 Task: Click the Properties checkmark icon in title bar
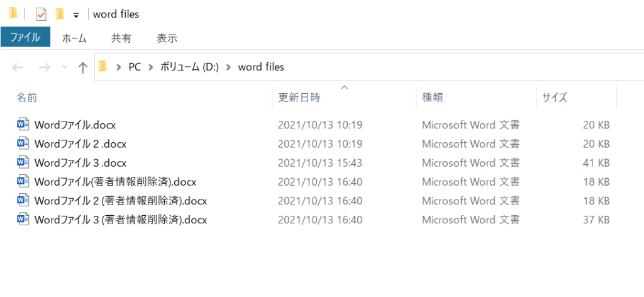(41, 14)
